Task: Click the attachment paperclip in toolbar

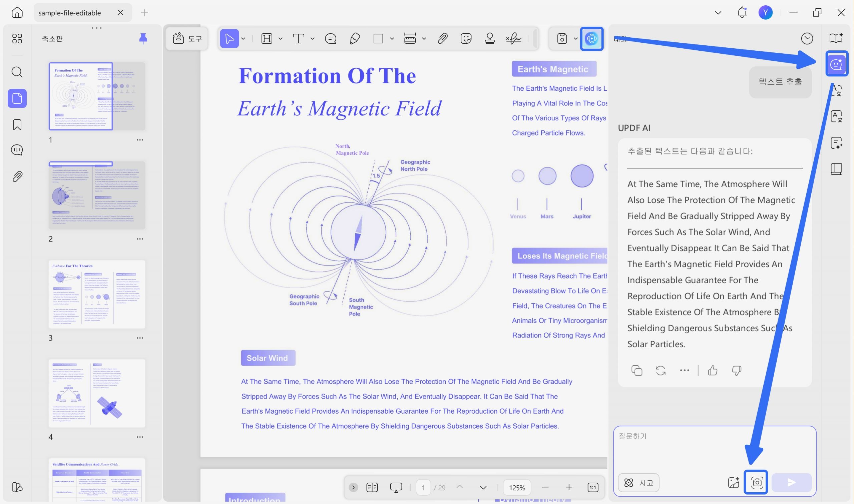Action: [x=442, y=38]
